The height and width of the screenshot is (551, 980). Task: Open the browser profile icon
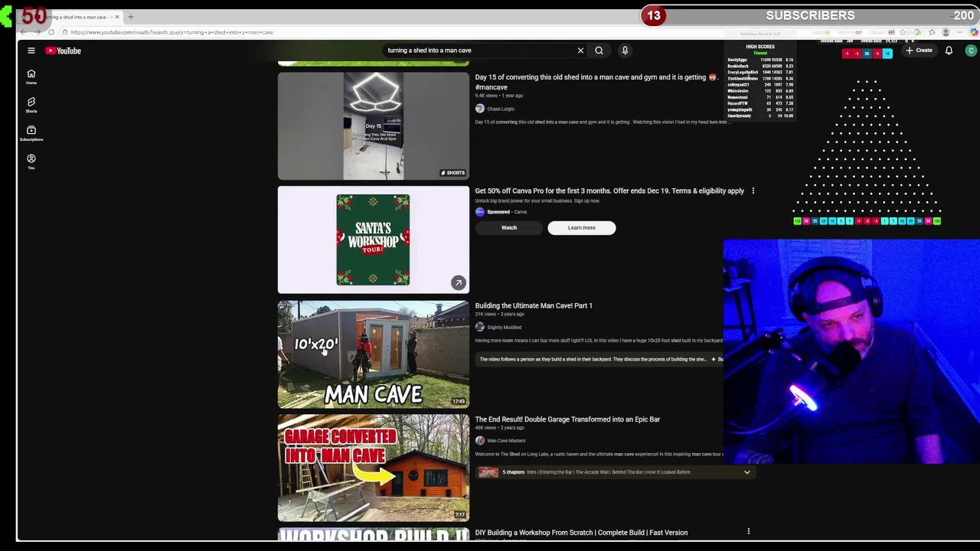tap(946, 32)
